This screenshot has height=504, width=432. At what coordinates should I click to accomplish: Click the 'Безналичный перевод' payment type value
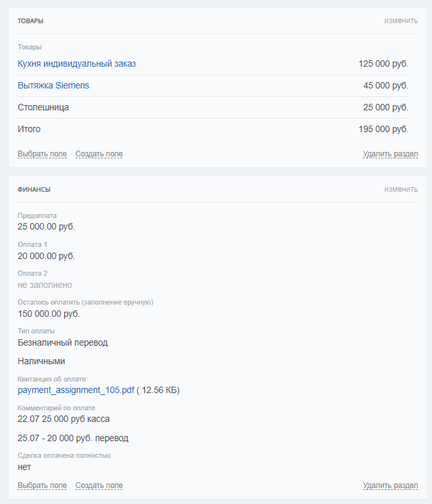tap(63, 342)
